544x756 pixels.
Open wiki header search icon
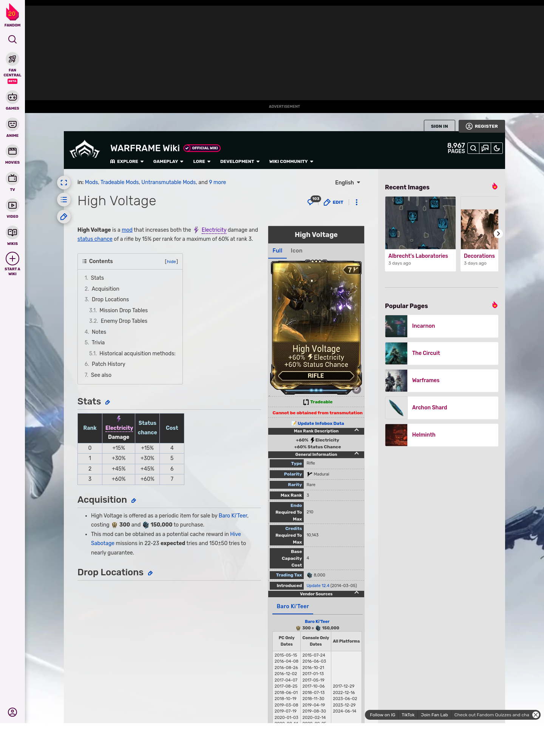(x=473, y=148)
